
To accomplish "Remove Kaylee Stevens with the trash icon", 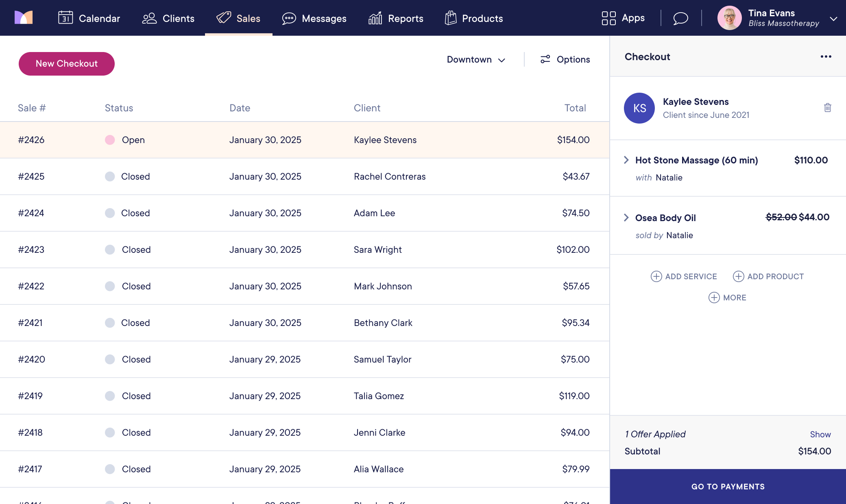I will [828, 108].
